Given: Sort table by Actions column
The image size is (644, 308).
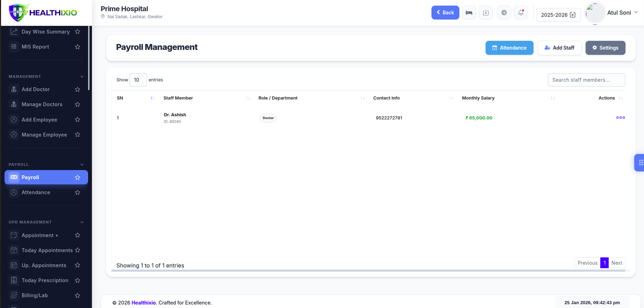Looking at the screenshot, I should point(621,98).
